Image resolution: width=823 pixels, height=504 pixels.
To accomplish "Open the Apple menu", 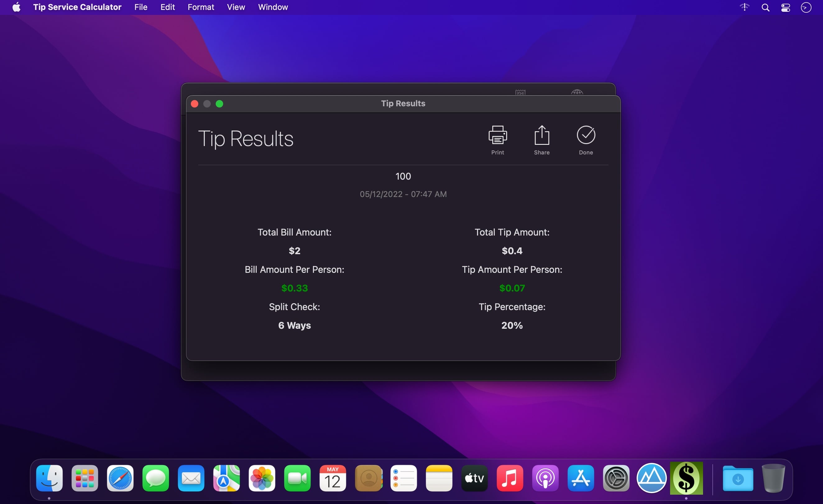I will click(16, 7).
